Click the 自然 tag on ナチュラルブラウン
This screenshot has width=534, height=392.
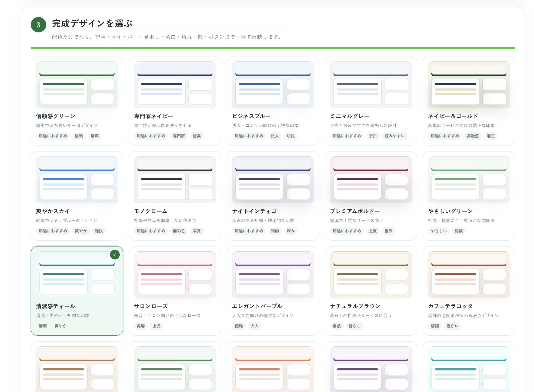click(337, 326)
